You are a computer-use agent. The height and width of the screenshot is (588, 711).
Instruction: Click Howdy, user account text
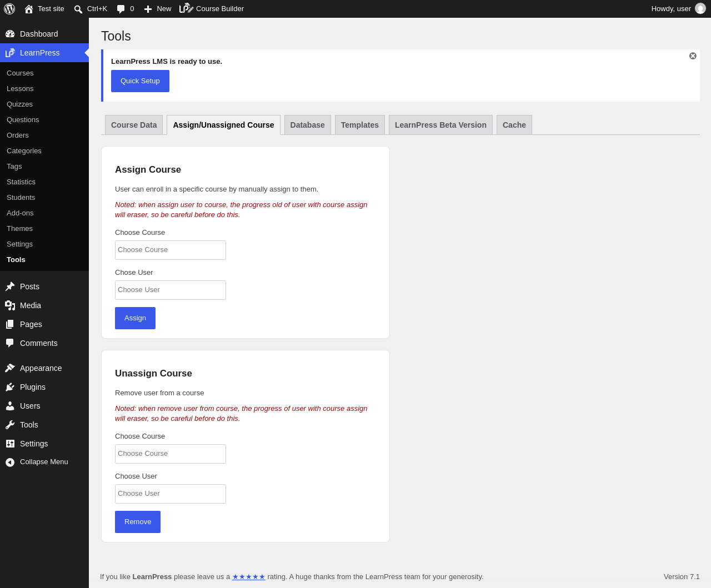[671, 9]
